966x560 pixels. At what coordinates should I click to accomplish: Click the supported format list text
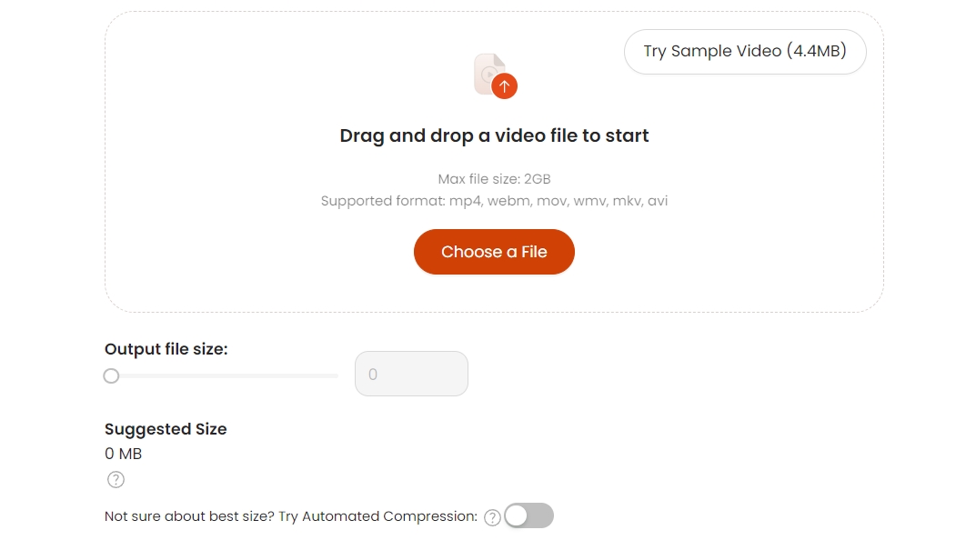[x=494, y=201]
